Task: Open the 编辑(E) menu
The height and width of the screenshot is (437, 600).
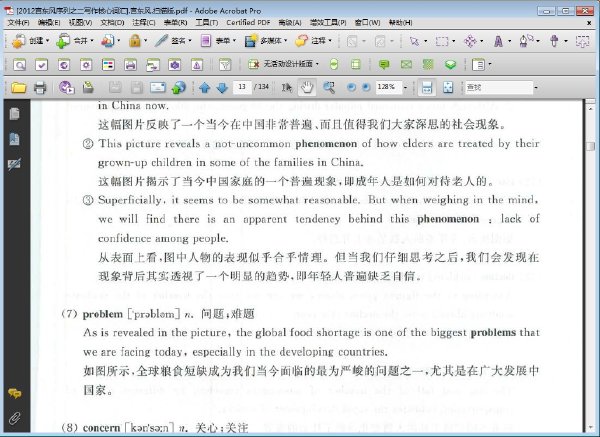Action: 49,23
